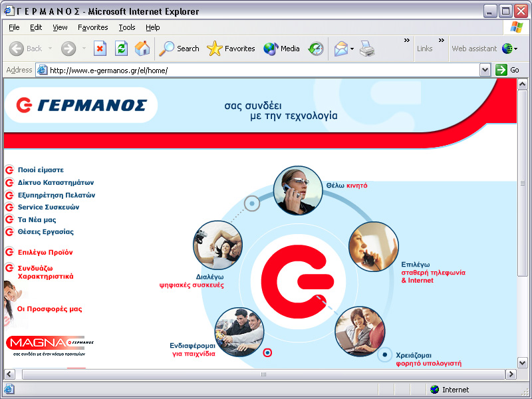
Task: Print the page with the printer icon
Action: [367, 49]
